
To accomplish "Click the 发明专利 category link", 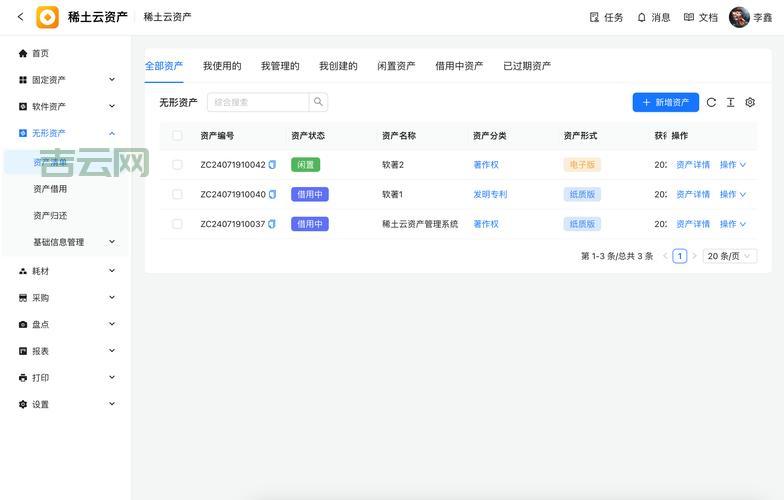I will 490,194.
